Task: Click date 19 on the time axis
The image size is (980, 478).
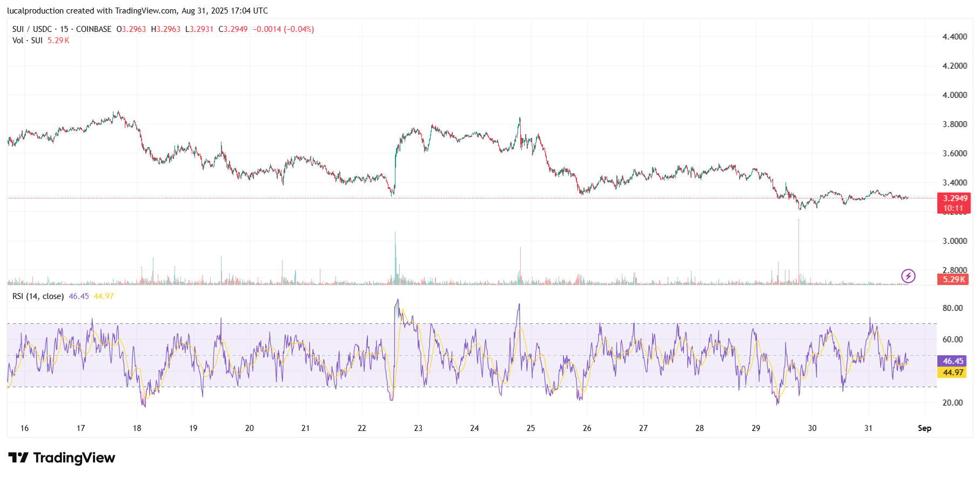Action: click(x=193, y=428)
